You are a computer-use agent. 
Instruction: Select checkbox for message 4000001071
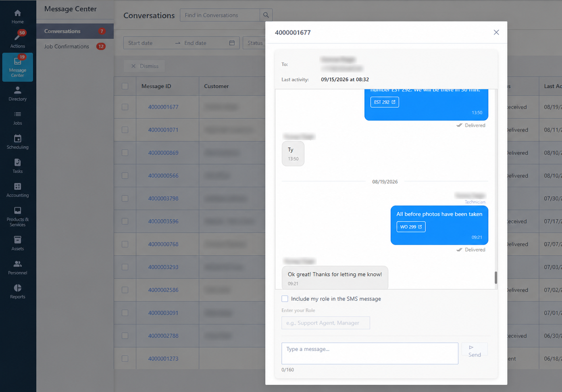coord(125,130)
